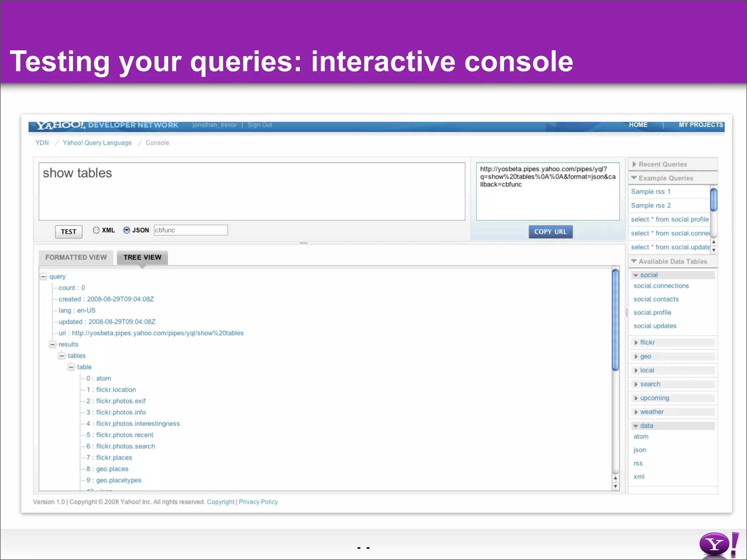Click tree row '1 : flickr.location'
Viewport: 747px width, 560px height.
coord(111,389)
